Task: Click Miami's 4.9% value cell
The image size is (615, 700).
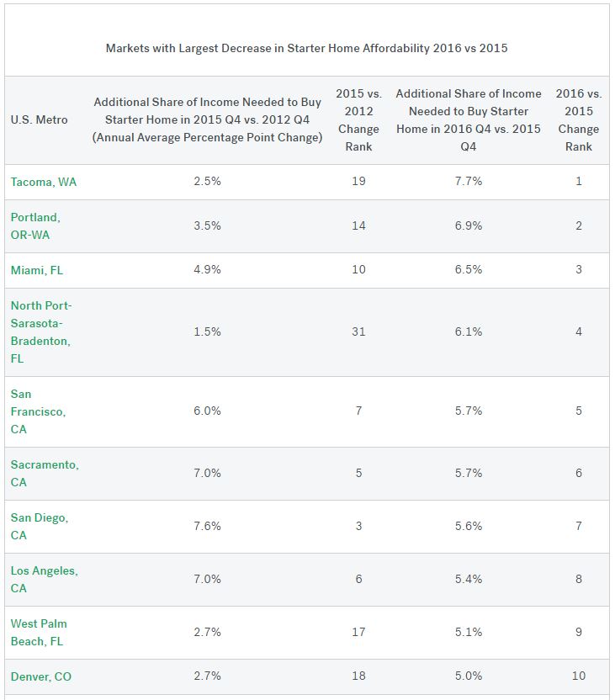Action: point(207,269)
